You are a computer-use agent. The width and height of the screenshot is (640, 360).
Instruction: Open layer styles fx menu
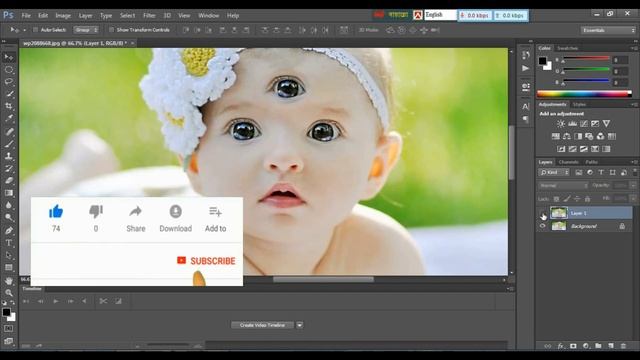coord(560,346)
